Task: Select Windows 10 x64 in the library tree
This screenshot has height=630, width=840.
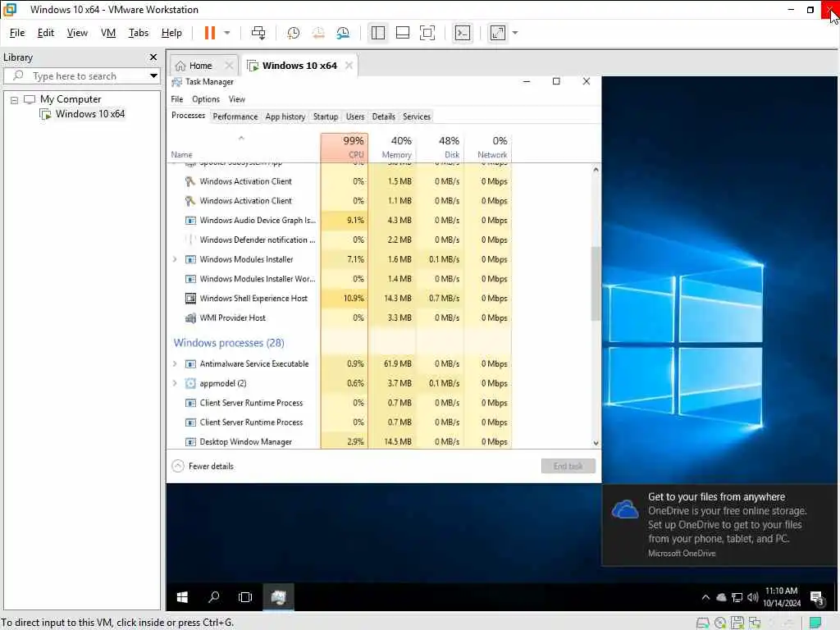Action: coord(89,113)
